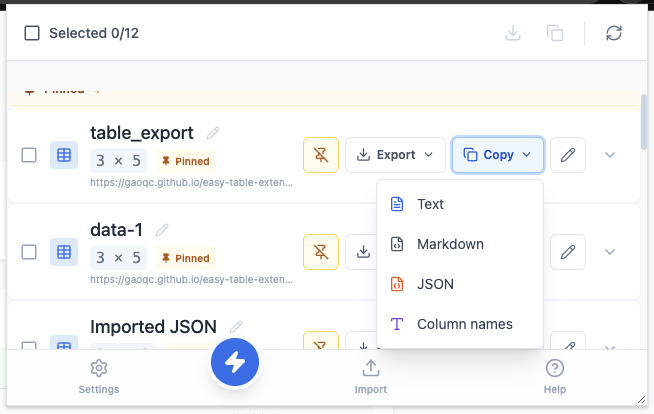Click the download selected icon in header
Image resolution: width=654 pixels, height=414 pixels.
tap(513, 33)
